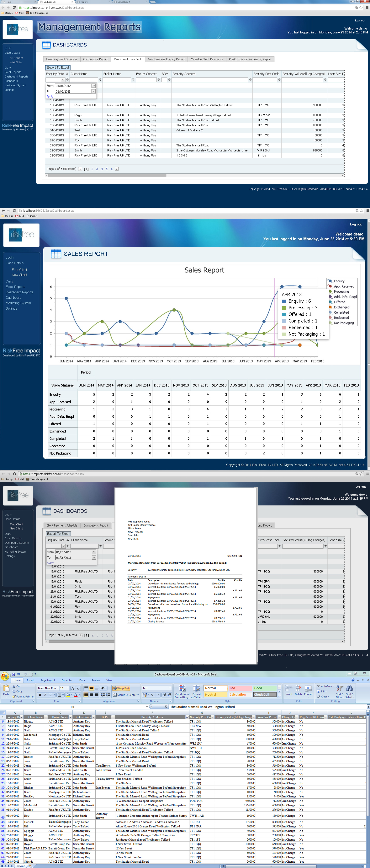This screenshot has width=370, height=868.
Task: Toggle Center horizontal alignment in Excel
Action: [91, 695]
